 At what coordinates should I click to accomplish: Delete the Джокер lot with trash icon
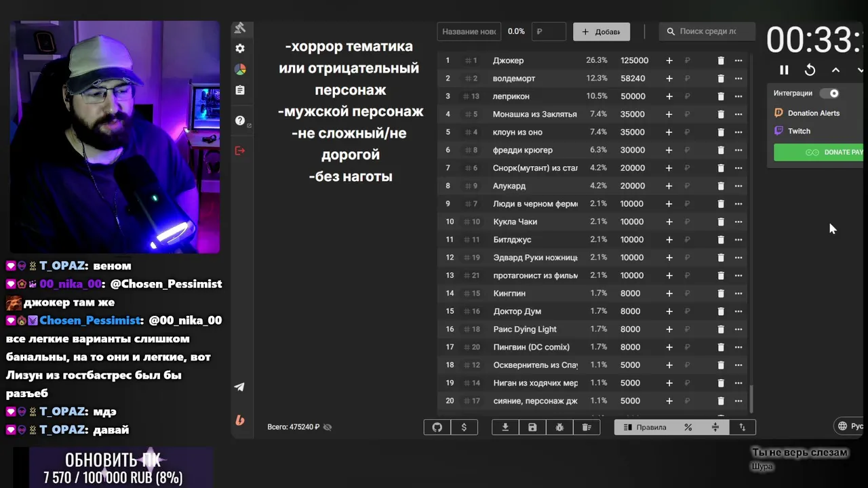[x=721, y=60]
